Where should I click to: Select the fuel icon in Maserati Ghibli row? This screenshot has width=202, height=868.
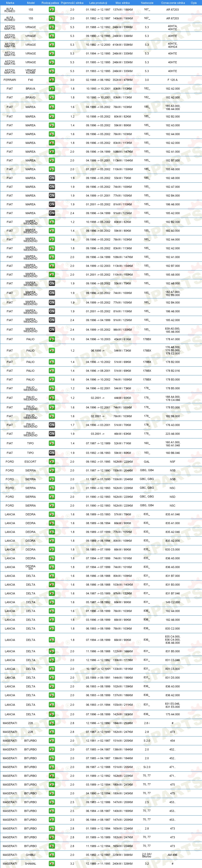click(52, 855)
